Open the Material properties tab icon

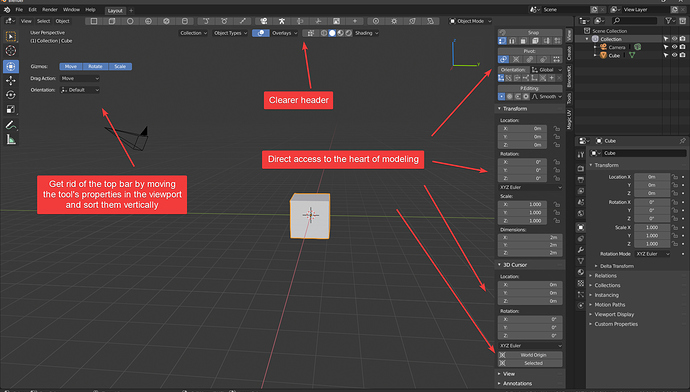click(581, 272)
